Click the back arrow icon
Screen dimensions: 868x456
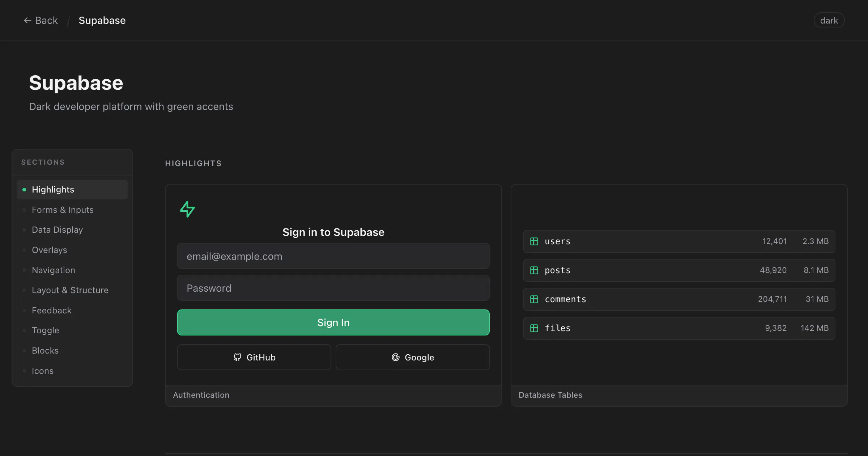click(x=27, y=21)
